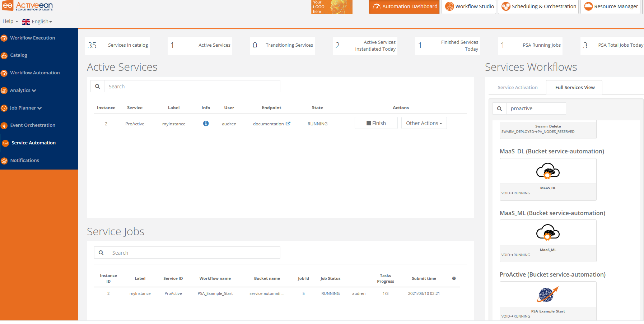Click the Analytics sidebar label

click(20, 90)
